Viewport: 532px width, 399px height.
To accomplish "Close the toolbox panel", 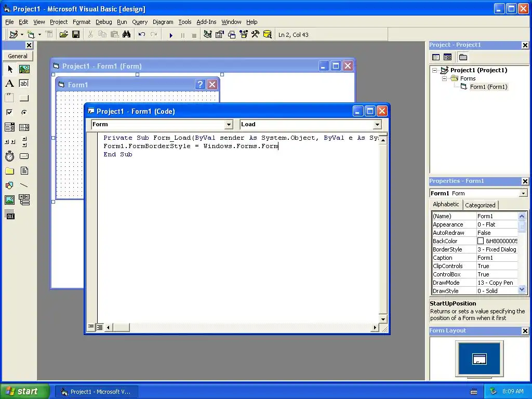I will 29,45.
